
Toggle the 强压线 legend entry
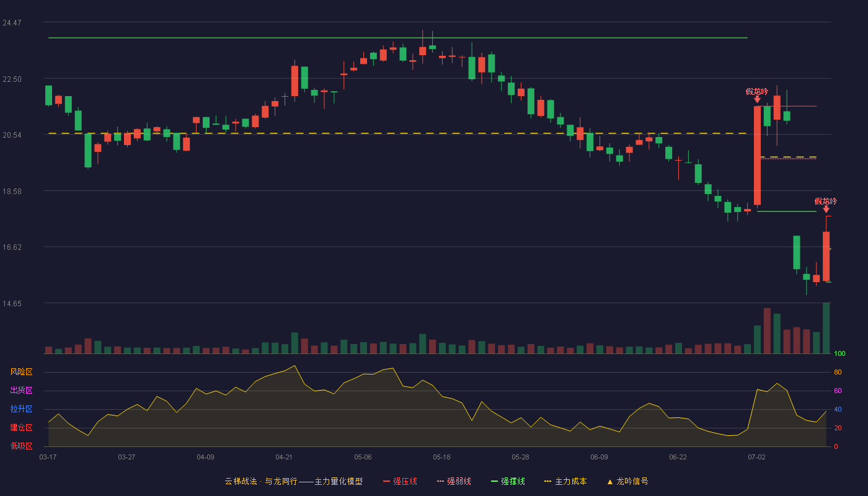pos(400,481)
